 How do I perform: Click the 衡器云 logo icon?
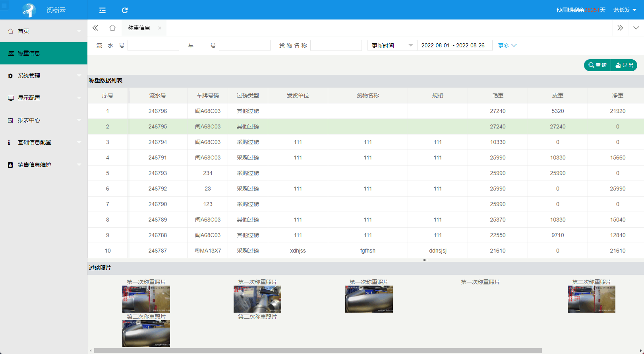coord(29,10)
